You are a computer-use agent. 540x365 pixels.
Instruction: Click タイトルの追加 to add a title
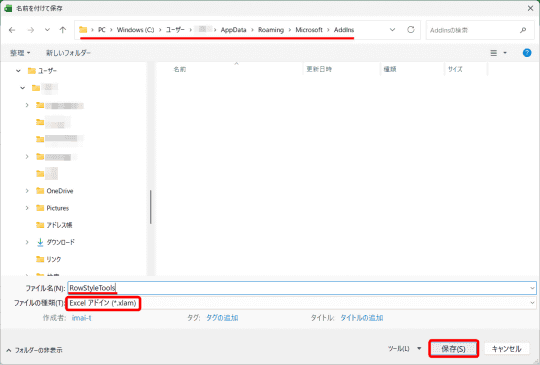tap(362, 318)
